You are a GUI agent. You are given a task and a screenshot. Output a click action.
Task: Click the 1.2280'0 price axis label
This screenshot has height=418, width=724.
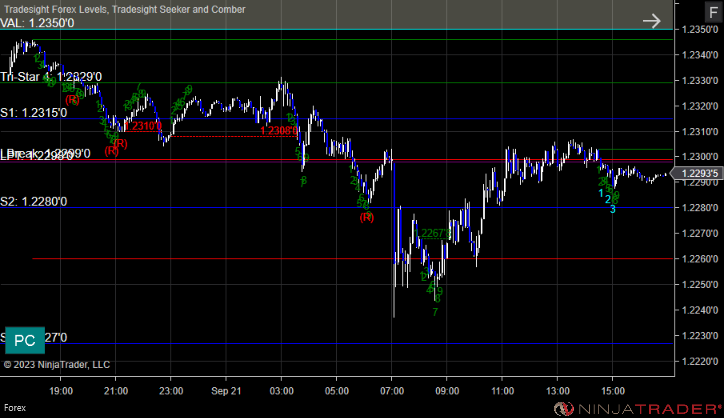tap(700, 208)
